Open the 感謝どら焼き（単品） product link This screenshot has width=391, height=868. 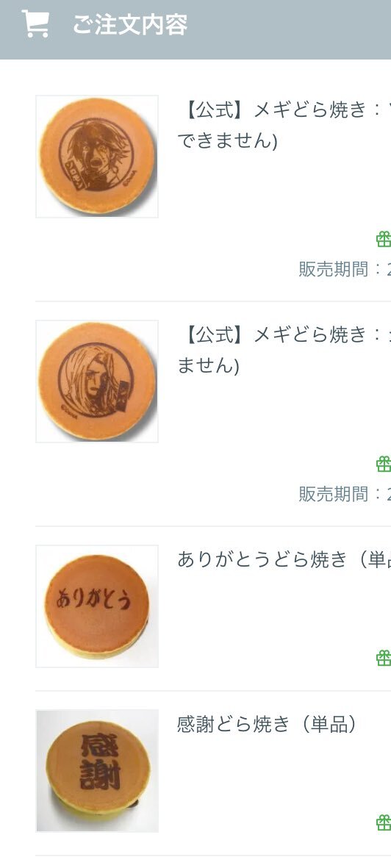(x=267, y=724)
